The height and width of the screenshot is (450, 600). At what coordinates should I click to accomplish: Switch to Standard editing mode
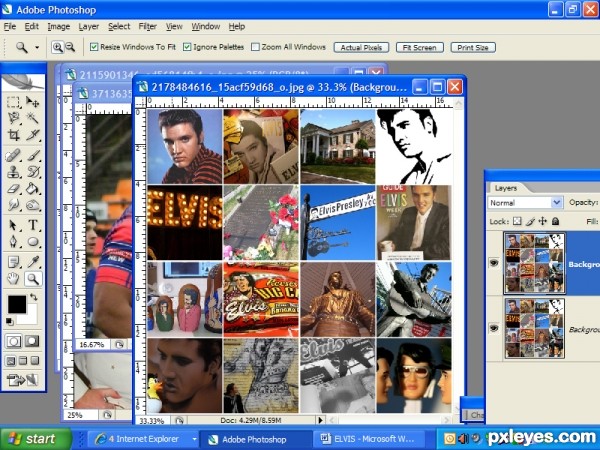tap(13, 341)
